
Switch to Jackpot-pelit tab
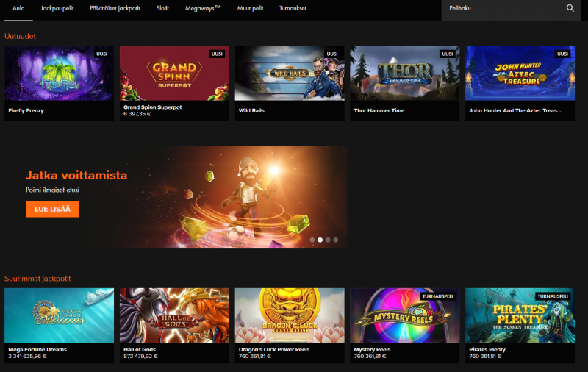[57, 8]
